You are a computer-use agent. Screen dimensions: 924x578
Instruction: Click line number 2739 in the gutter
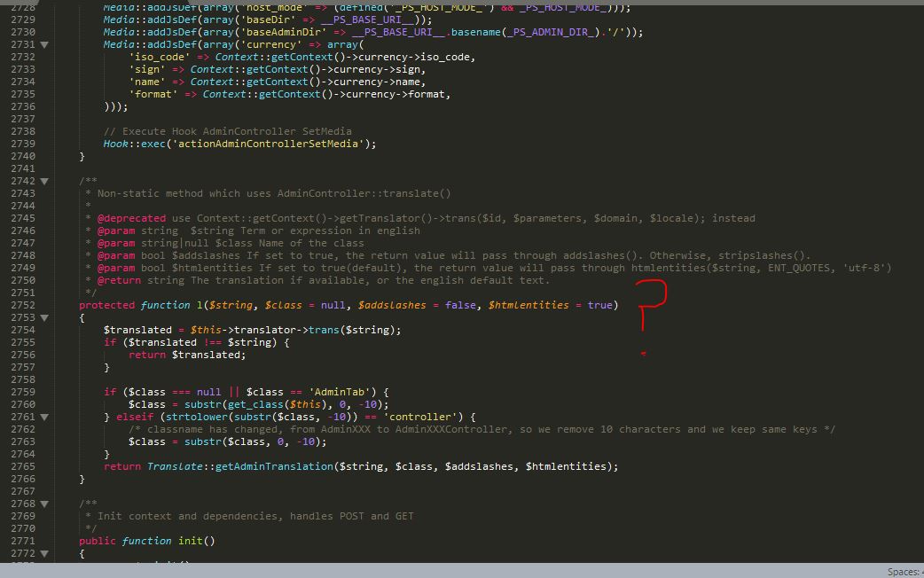[x=23, y=144]
